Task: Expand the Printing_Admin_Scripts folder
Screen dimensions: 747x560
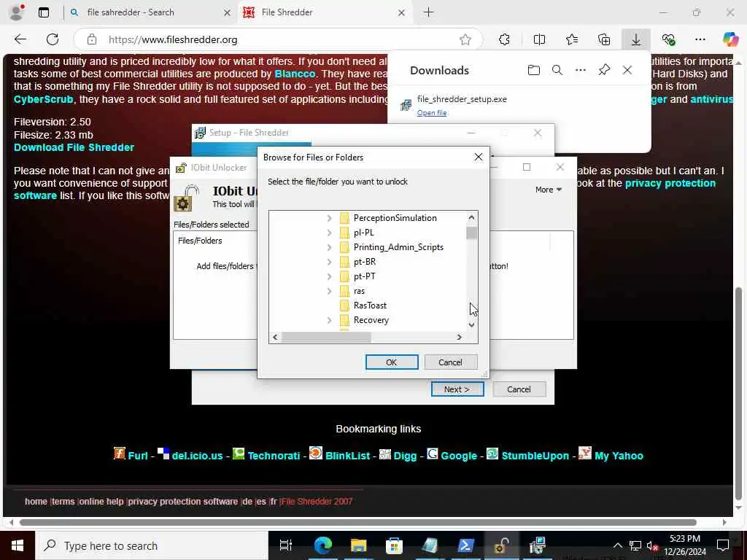Action: 329,248
